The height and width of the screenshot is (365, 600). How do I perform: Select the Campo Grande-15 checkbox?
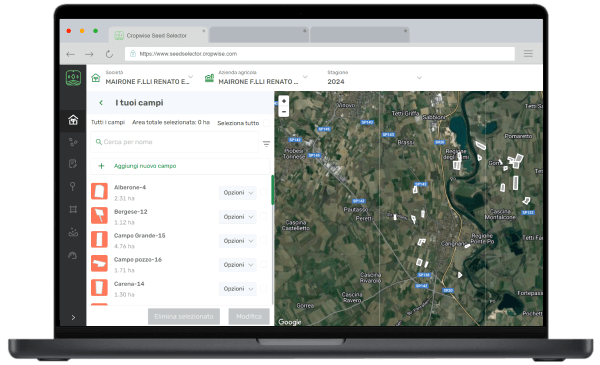pyautogui.click(x=264, y=240)
